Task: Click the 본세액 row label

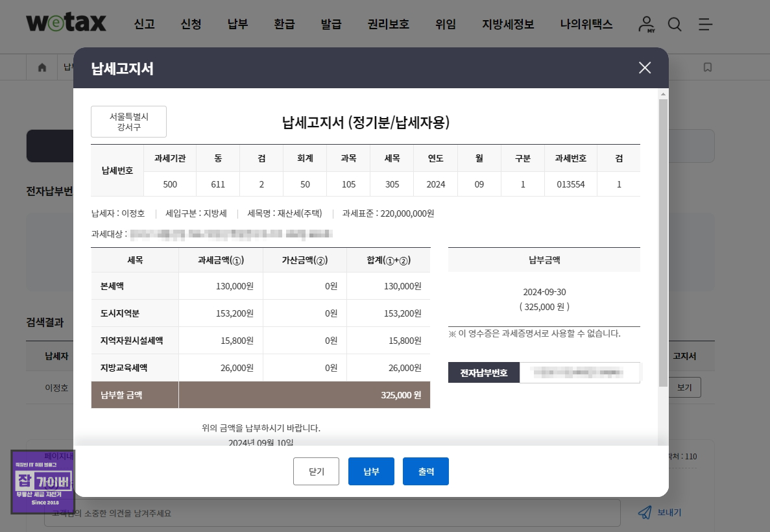Action: click(x=112, y=286)
